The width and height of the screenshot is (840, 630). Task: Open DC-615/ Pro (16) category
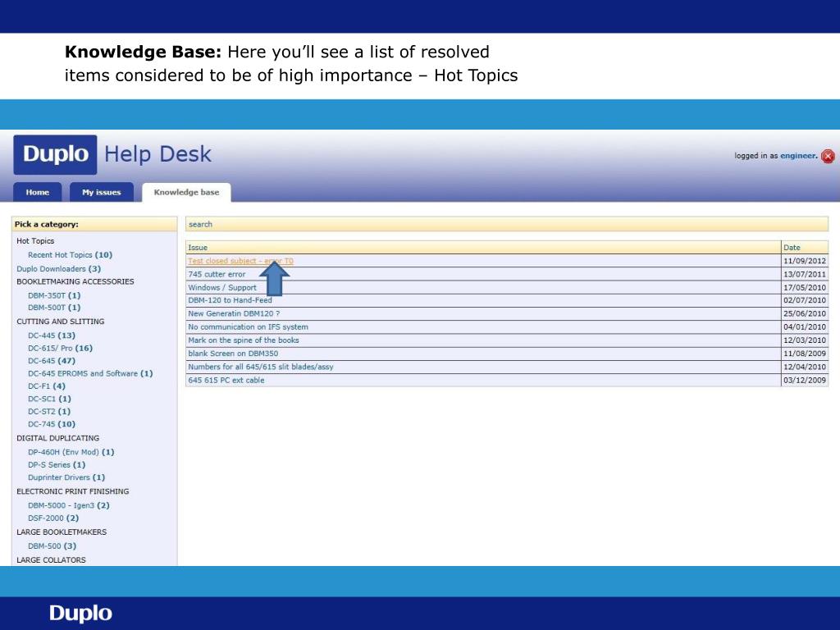[x=60, y=348]
